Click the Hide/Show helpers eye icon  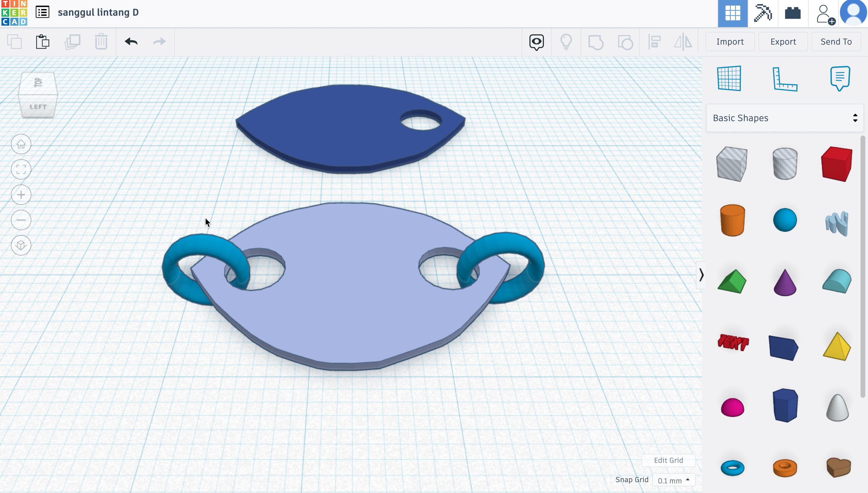coord(536,41)
